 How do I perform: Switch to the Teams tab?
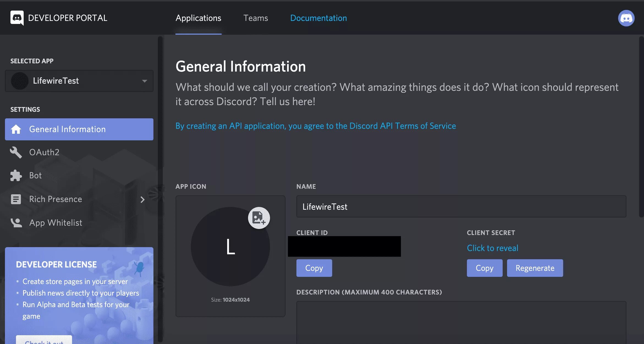[x=255, y=18]
